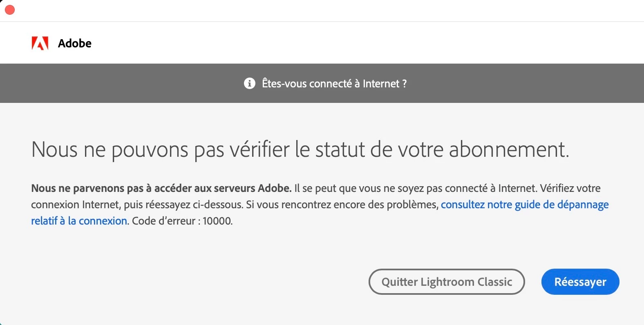The width and height of the screenshot is (644, 325).
Task: Click the word 'Classic' in the quit button
Action: (x=495, y=282)
